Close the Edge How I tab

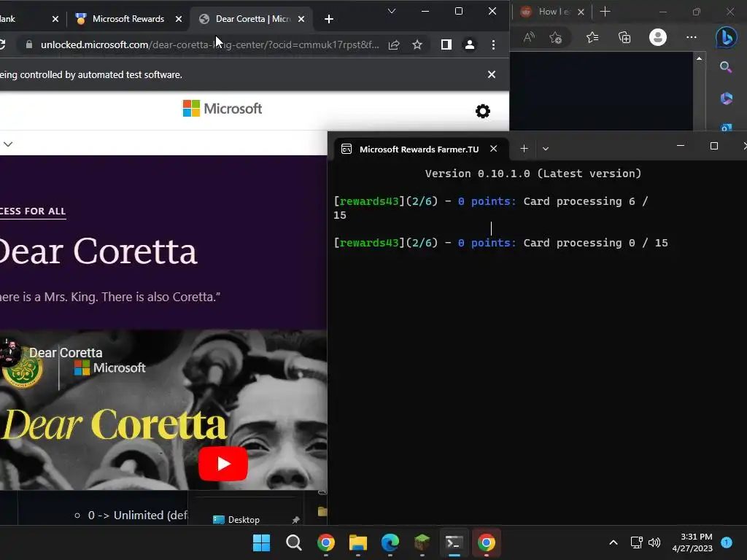tap(581, 12)
